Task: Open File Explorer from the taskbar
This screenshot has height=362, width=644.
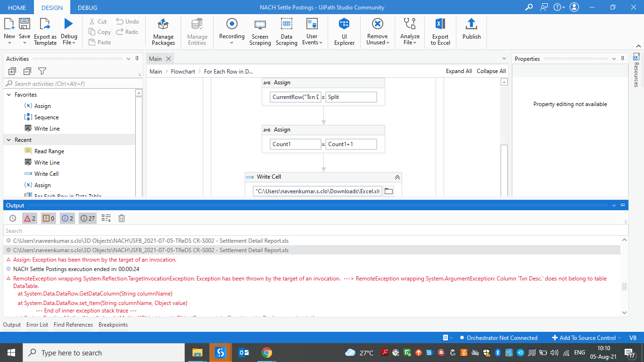Action: pyautogui.click(x=197, y=353)
